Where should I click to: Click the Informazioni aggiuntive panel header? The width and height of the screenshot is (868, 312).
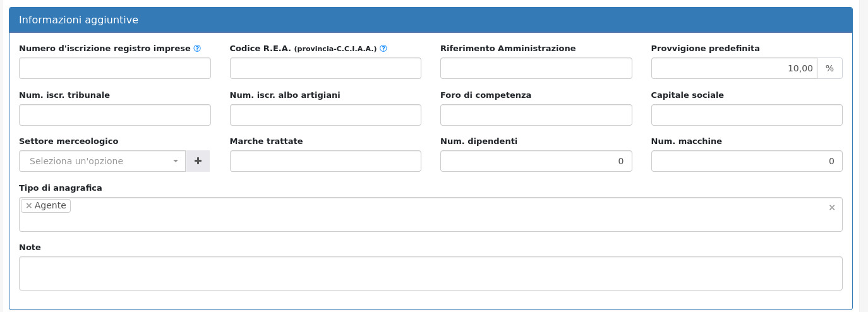click(431, 20)
